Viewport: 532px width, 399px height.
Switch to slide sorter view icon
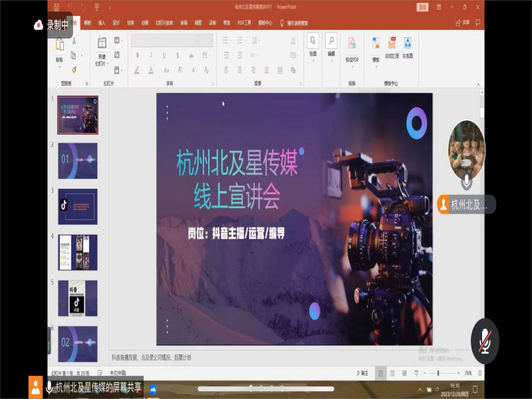[x=392, y=373]
